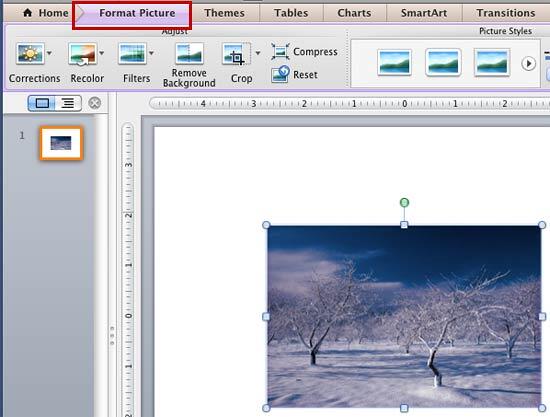550x417 pixels.
Task: Apply the second picture style thumbnail
Action: tap(443, 63)
